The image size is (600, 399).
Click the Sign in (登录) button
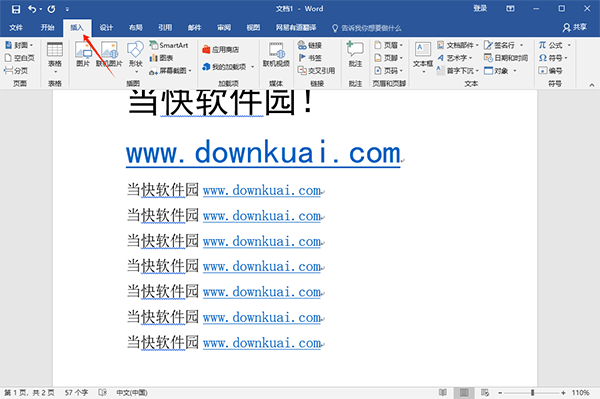(480, 8)
